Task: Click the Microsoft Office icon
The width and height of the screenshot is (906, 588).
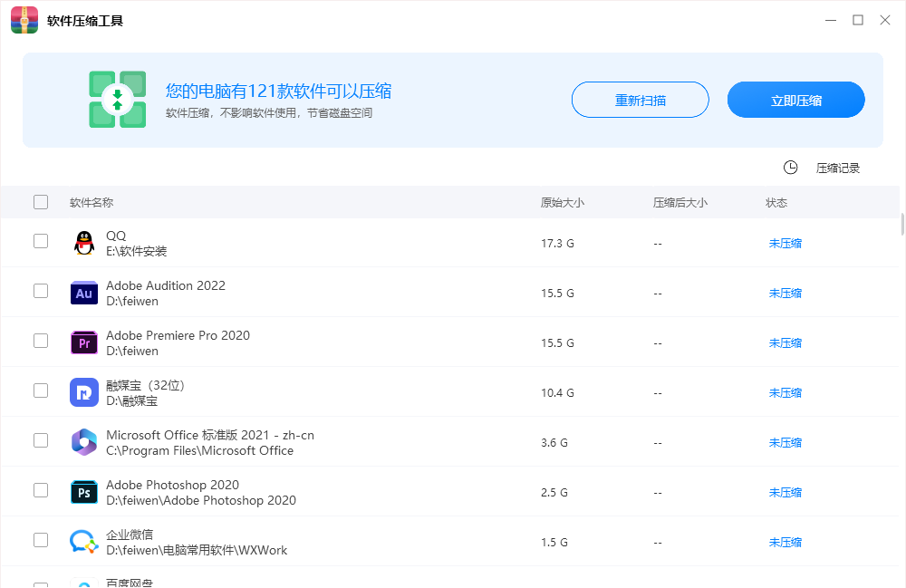Action: click(x=83, y=440)
